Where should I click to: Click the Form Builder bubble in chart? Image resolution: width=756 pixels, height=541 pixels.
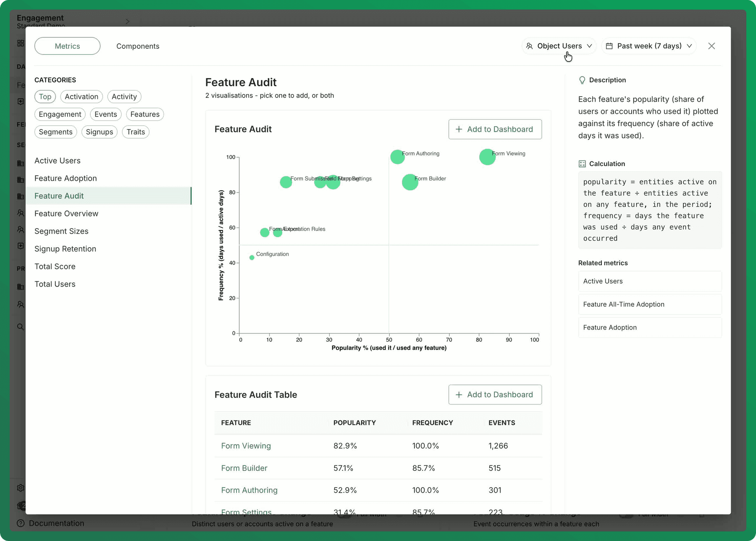(x=410, y=182)
